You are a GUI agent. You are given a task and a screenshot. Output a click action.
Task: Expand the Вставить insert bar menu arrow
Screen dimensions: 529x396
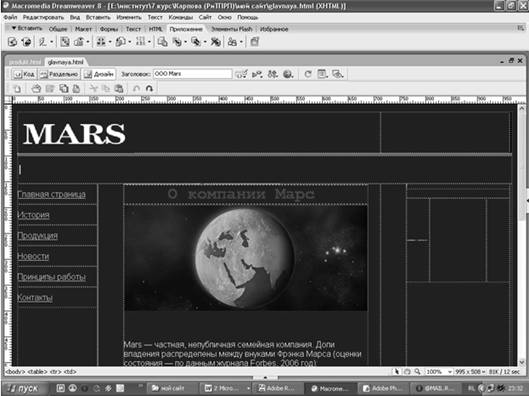click(x=14, y=28)
